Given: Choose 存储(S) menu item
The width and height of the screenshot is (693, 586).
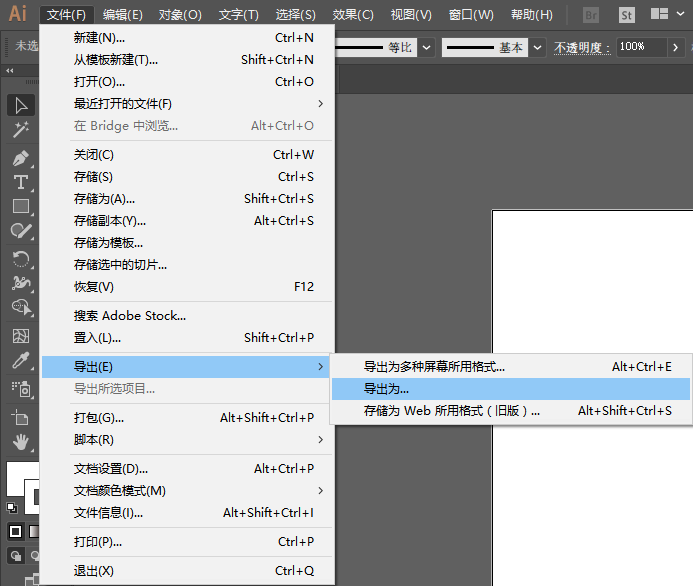Looking at the screenshot, I should tap(188, 177).
